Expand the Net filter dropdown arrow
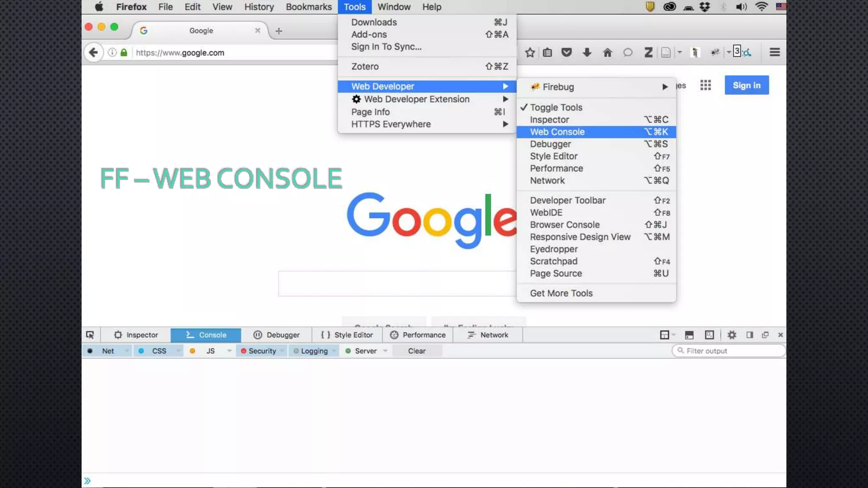This screenshot has width=868, height=488. [x=126, y=351]
